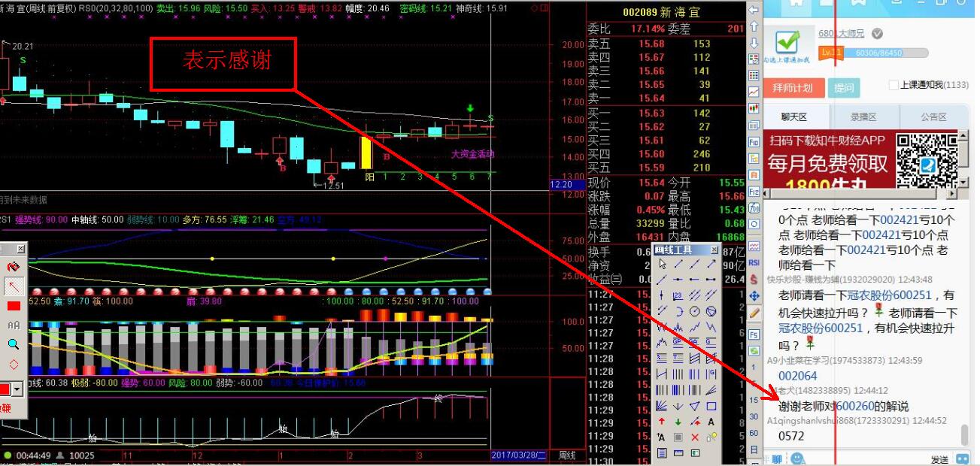The width and height of the screenshot is (980, 466).
Task: Activate the pencil drawing icon in sidebar
Action: click(754, 312)
